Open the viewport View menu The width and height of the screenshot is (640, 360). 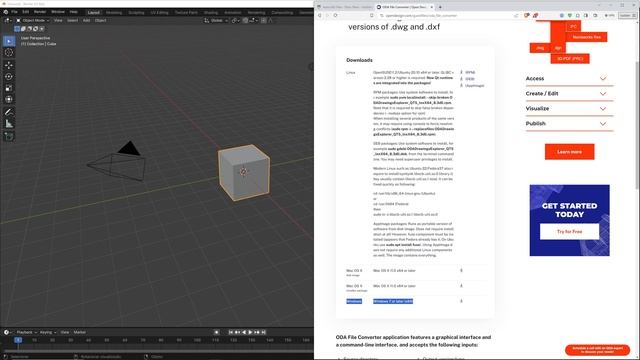[x=58, y=20]
